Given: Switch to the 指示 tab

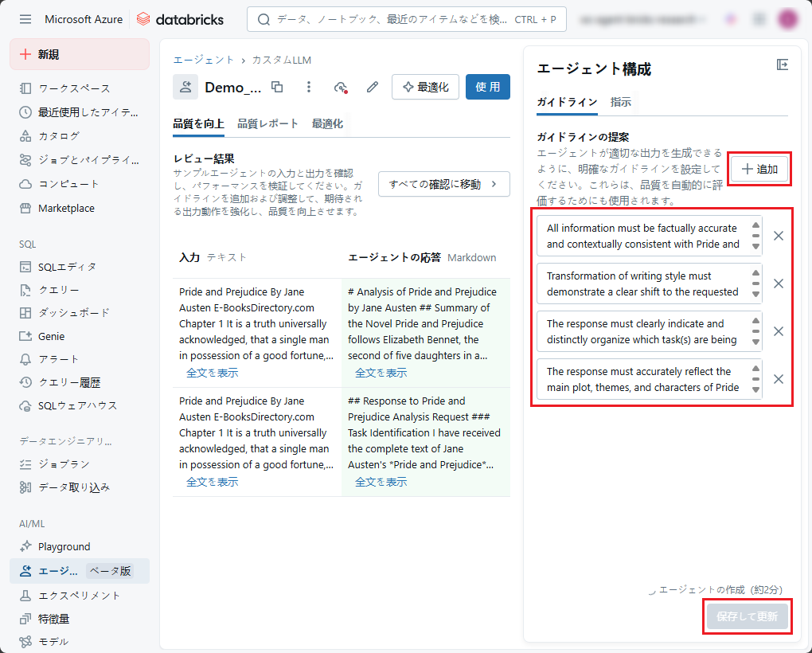Looking at the screenshot, I should [621, 102].
